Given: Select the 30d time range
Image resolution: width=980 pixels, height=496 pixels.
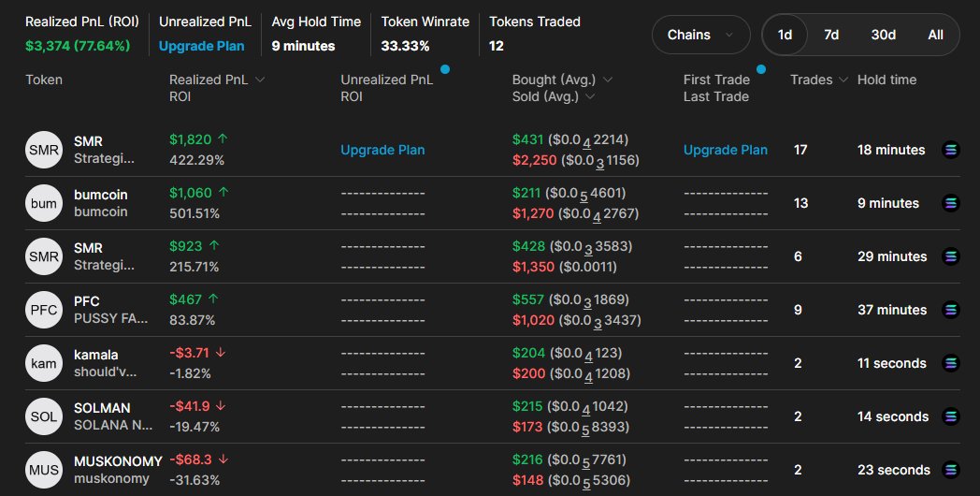Looking at the screenshot, I should (x=883, y=35).
